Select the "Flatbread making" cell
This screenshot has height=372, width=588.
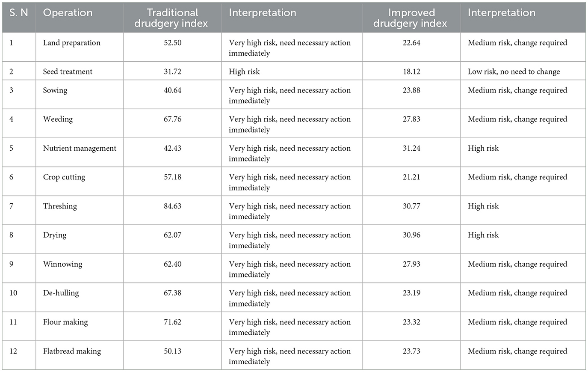pos(72,351)
